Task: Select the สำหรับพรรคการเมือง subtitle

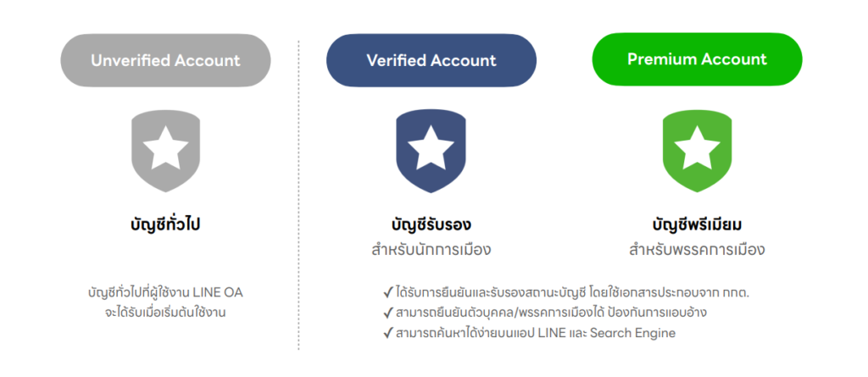Action: 697,249
